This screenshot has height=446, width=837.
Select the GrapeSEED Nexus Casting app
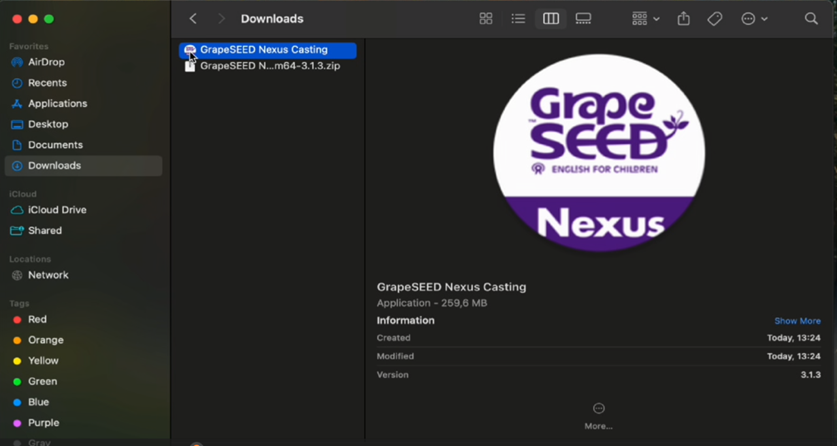(267, 50)
